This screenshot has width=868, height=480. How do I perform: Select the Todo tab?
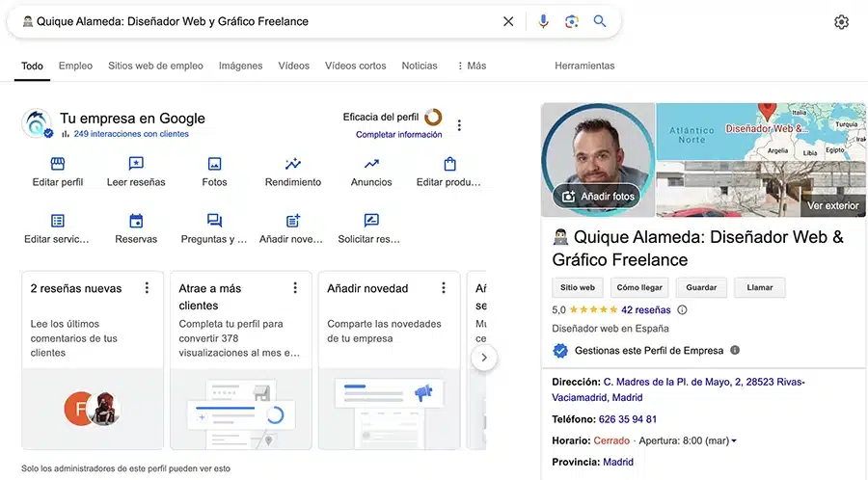32,66
